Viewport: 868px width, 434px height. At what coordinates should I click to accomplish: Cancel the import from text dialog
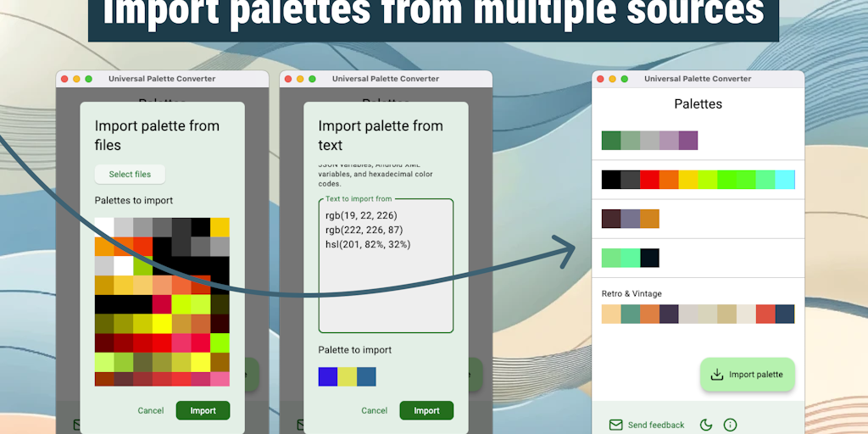point(374,411)
